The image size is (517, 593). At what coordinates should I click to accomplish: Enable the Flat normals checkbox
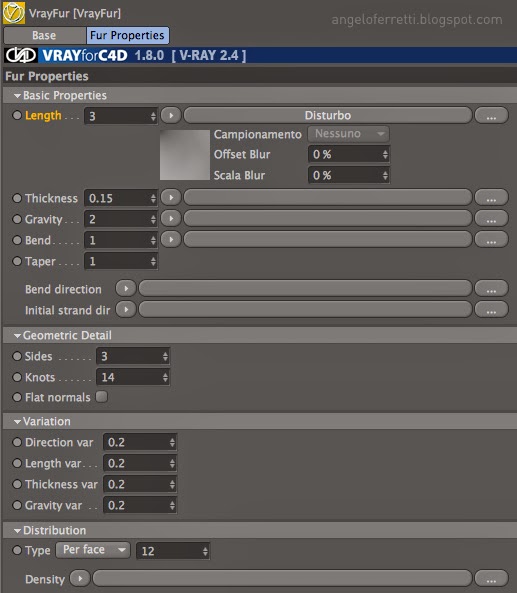pos(101,397)
